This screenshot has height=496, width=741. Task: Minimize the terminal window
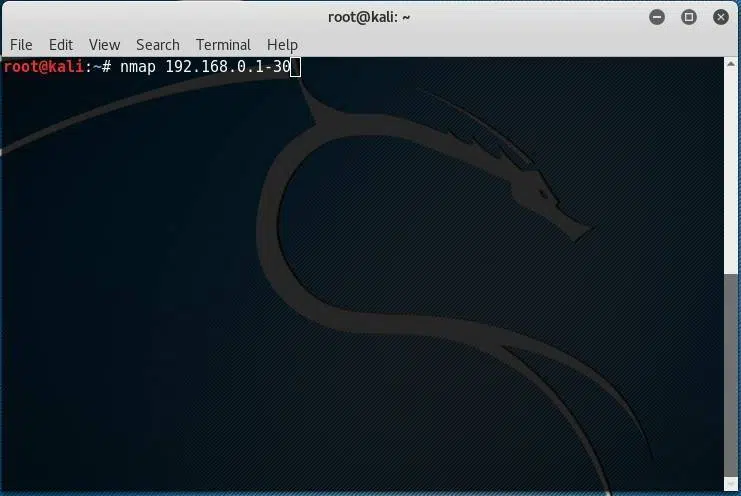657,17
